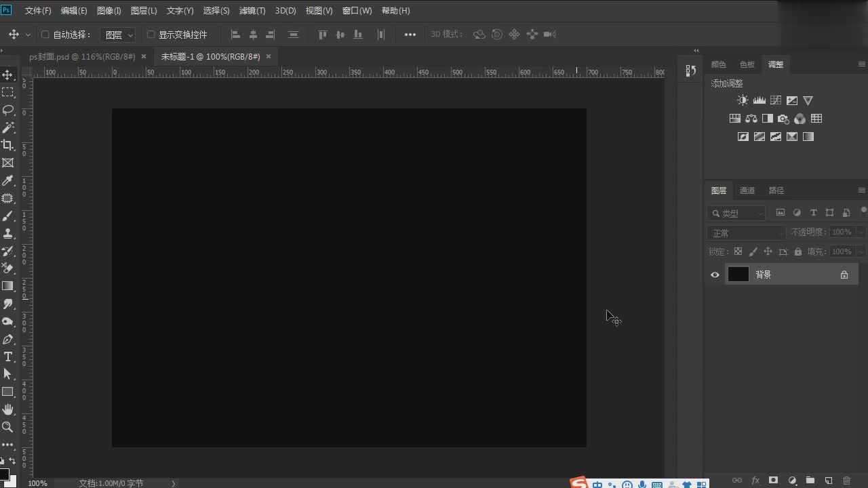The width and height of the screenshot is (868, 488).
Task: Toggle lock transparent pixels
Action: 738,251
